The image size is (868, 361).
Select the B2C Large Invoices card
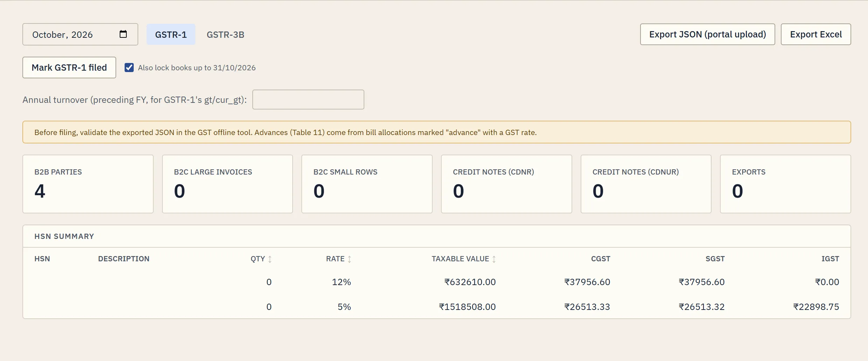pos(227,184)
